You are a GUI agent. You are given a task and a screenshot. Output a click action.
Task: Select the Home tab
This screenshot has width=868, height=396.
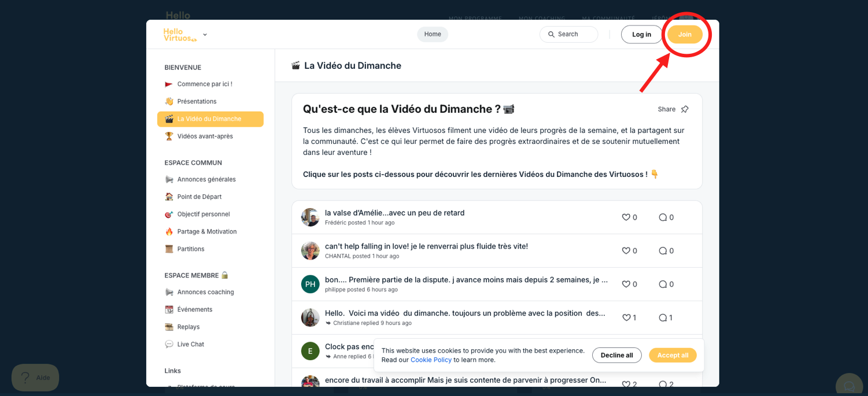click(433, 34)
